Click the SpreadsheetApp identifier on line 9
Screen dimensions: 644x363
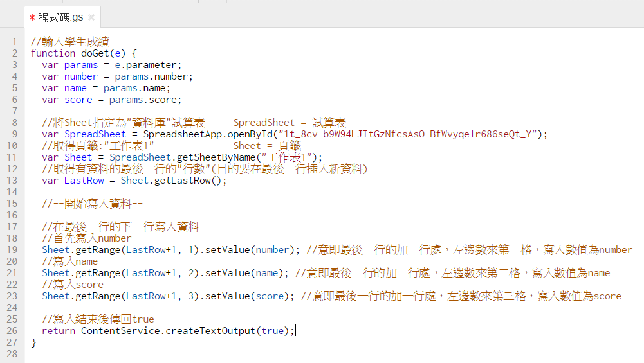[x=183, y=134]
